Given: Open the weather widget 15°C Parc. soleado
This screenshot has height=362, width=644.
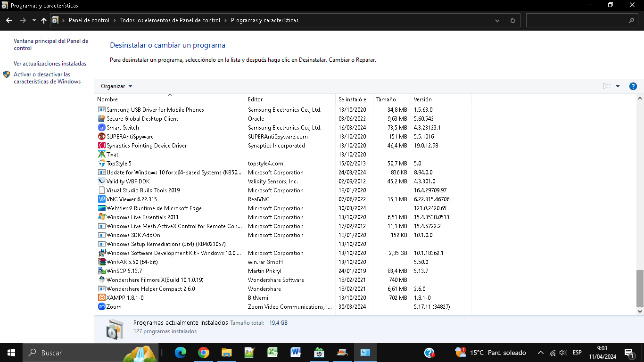Looking at the screenshot, I should click(x=490, y=353).
